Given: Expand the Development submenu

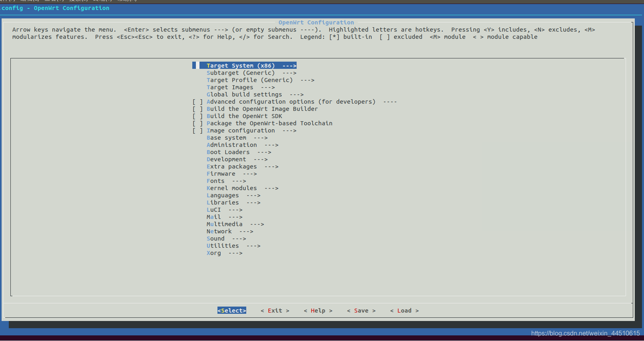Looking at the screenshot, I should coord(237,159).
